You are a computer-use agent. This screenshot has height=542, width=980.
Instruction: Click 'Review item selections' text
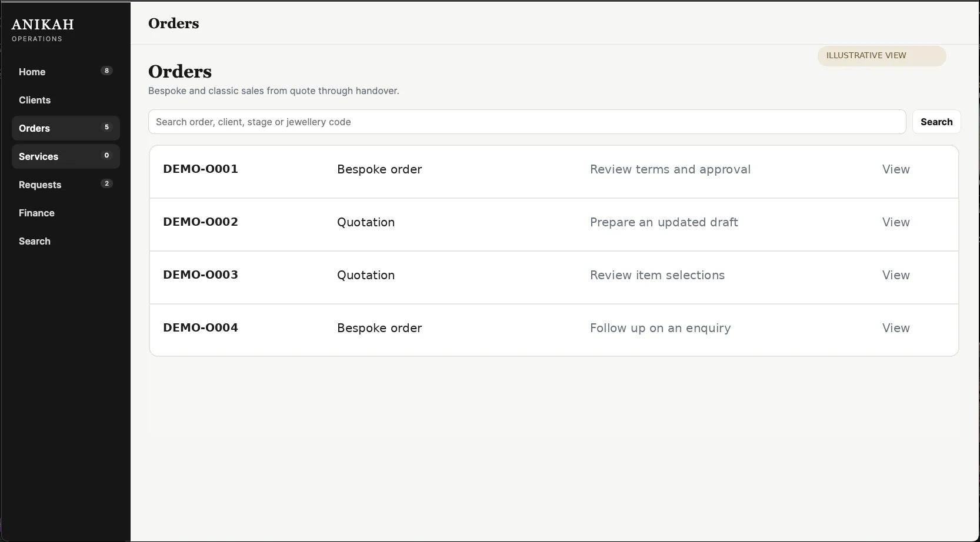tap(657, 275)
